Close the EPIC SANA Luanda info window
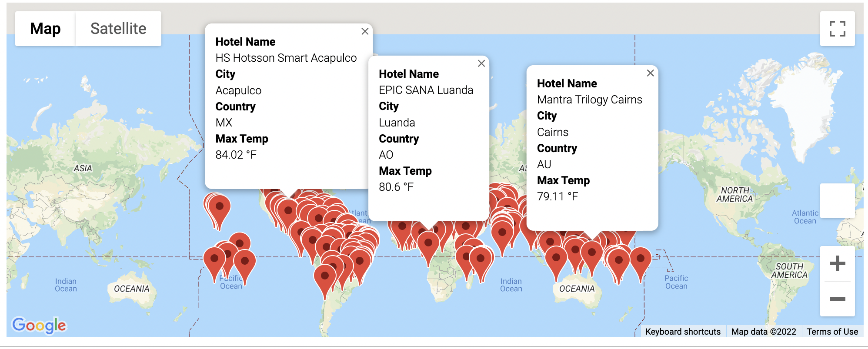868x349 pixels. (x=481, y=63)
